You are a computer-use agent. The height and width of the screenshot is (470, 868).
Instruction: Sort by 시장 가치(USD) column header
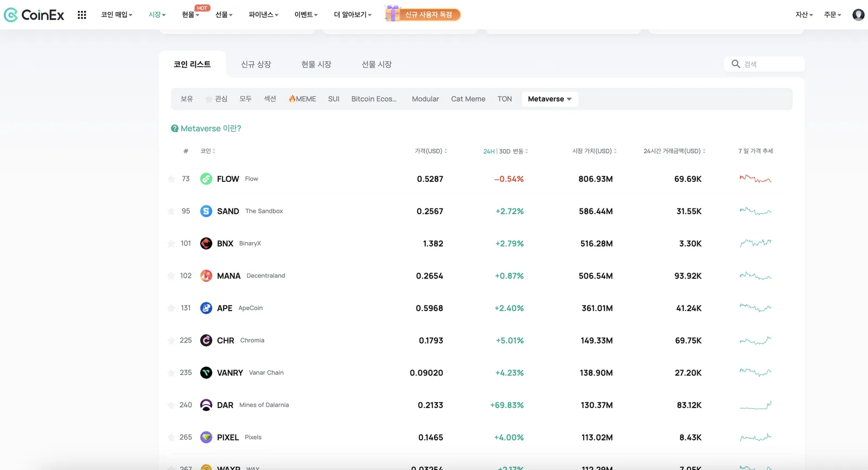click(x=594, y=151)
